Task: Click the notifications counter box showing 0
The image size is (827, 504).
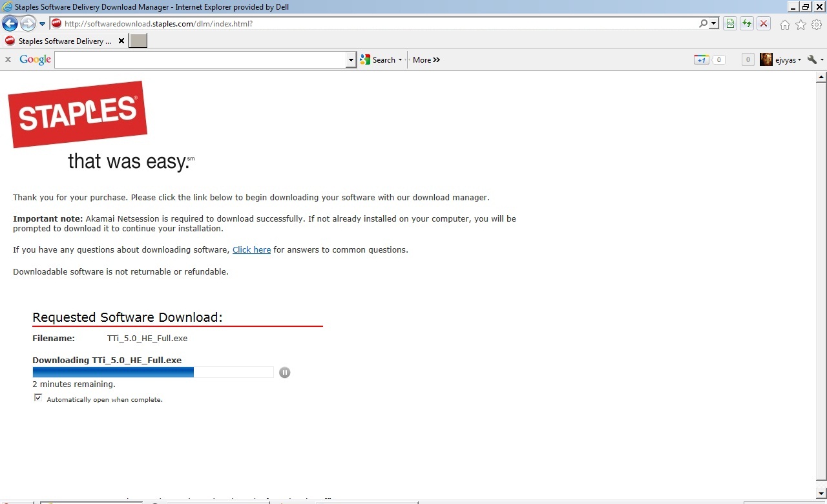Action: pos(748,59)
